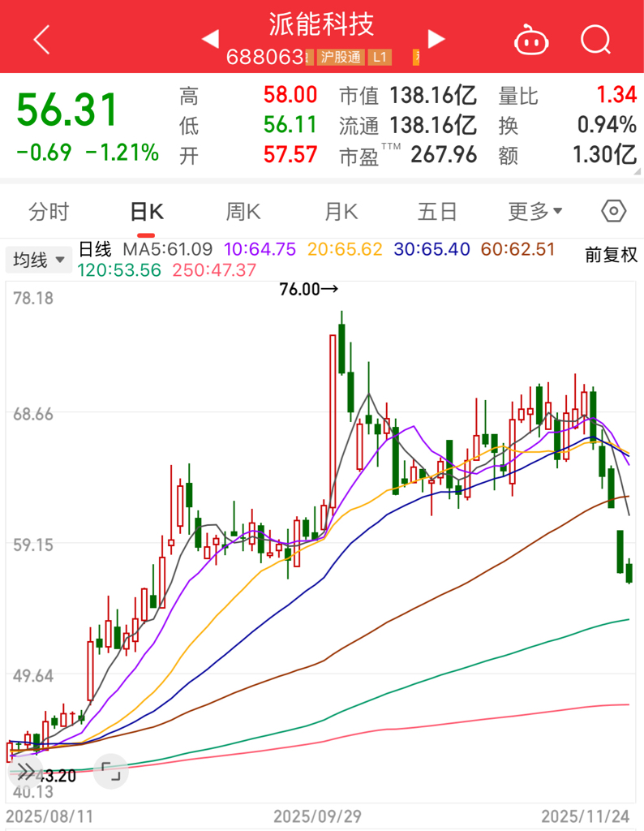644x831 pixels.
Task: Tap the 额 1.30亿 value
Action: [x=605, y=155]
